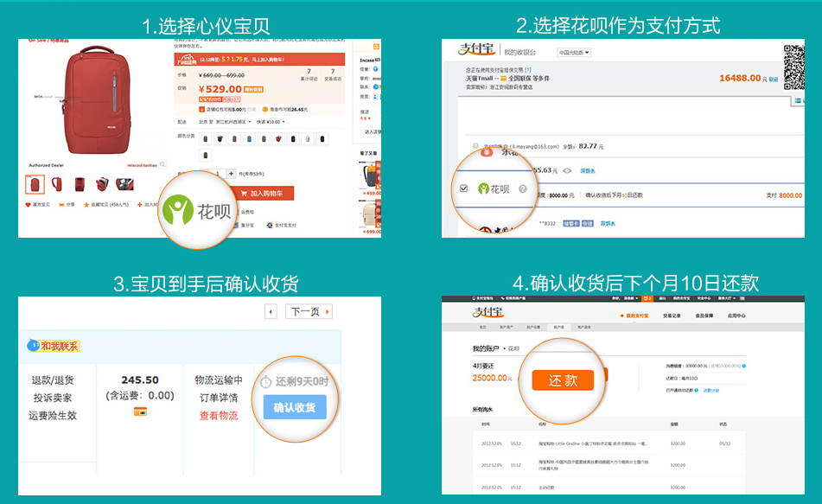Click the blue info icon beside credit limit

pyautogui.click(x=744, y=366)
